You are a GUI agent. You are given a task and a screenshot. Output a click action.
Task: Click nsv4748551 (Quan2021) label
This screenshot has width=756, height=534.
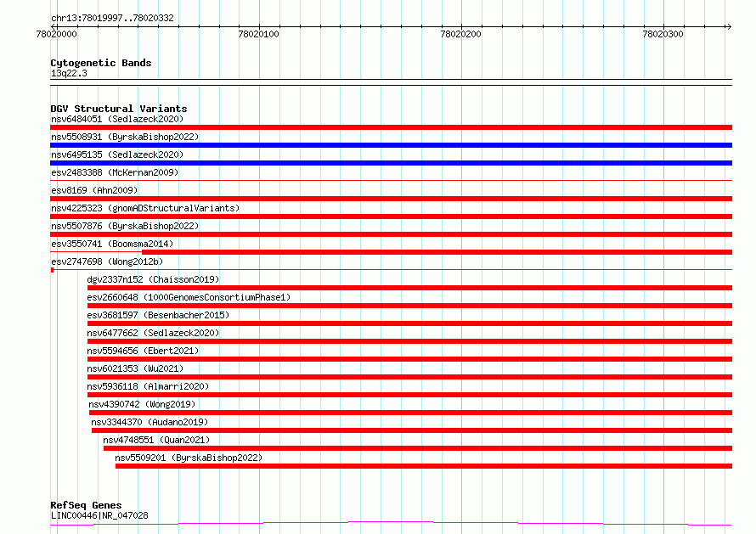coord(156,440)
